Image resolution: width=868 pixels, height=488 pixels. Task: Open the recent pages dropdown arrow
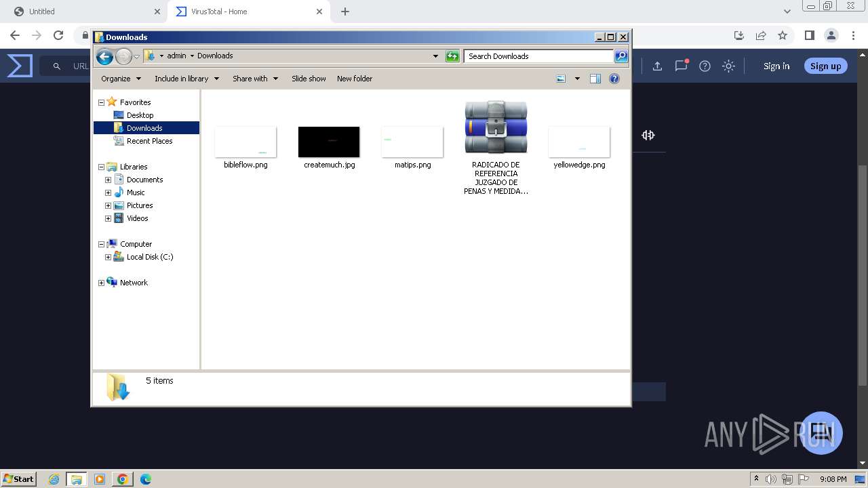pos(136,56)
